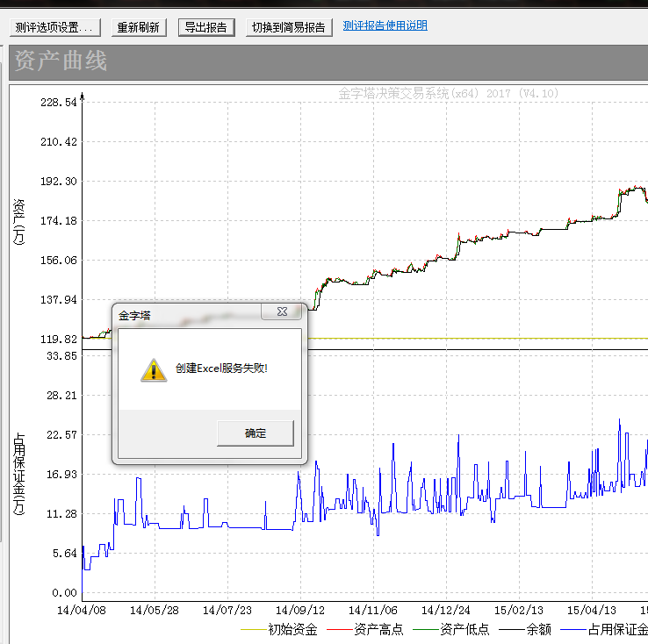Click the 137.94 y-axis value
The height and width of the screenshot is (644, 648).
[59, 300]
